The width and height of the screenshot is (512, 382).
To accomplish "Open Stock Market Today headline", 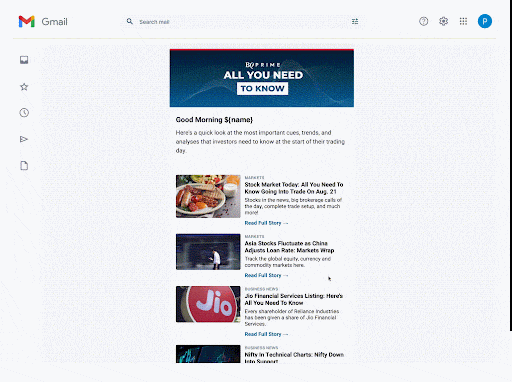I will [x=294, y=188].
